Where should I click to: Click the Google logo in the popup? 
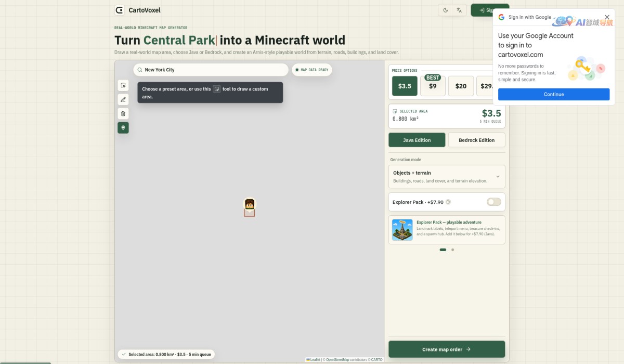(x=501, y=17)
